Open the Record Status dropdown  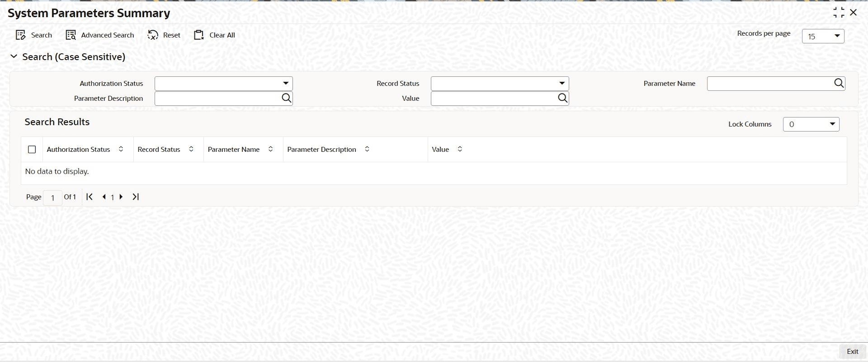[500, 84]
